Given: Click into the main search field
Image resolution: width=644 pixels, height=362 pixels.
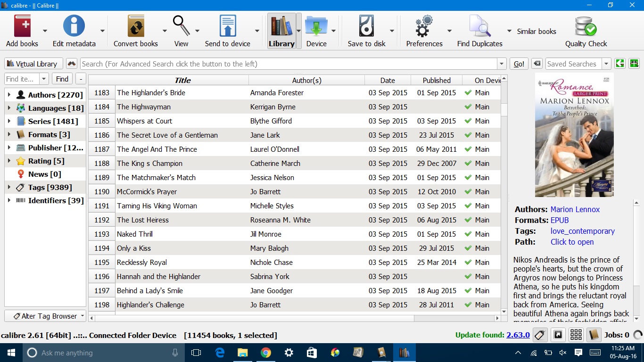Looking at the screenshot, I should (x=289, y=64).
